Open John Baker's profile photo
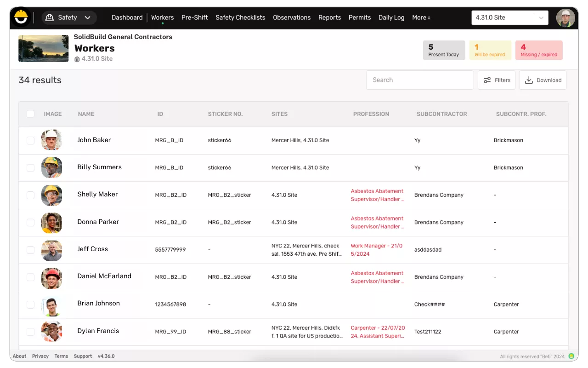The image size is (588, 368). pyautogui.click(x=51, y=140)
